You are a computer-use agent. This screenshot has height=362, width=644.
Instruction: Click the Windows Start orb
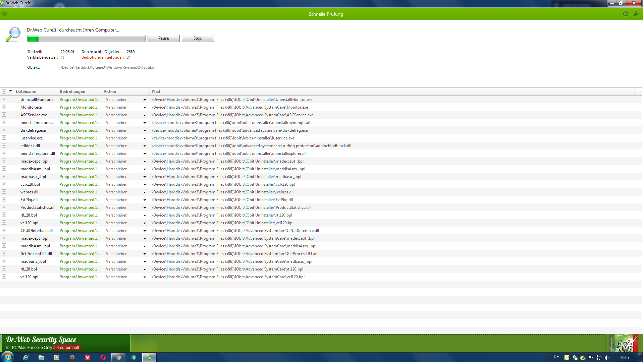tap(7, 357)
